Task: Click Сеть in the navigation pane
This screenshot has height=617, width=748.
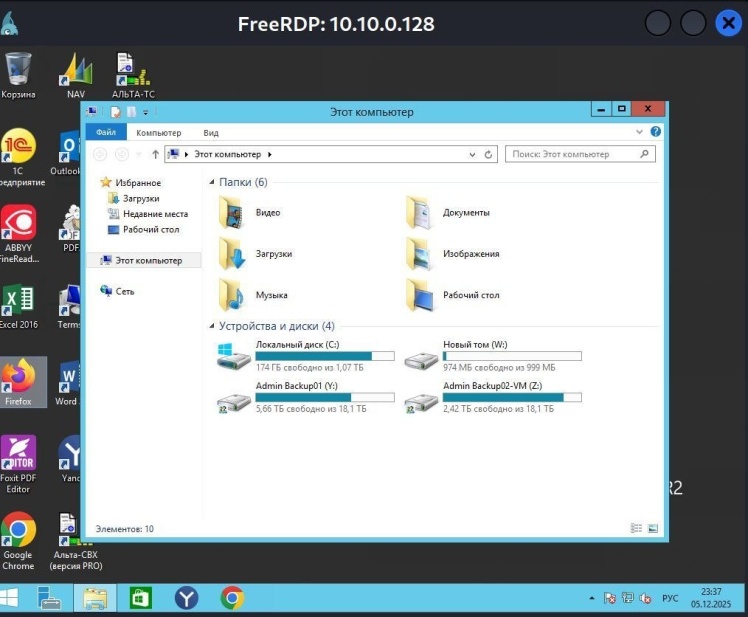Action: point(124,291)
